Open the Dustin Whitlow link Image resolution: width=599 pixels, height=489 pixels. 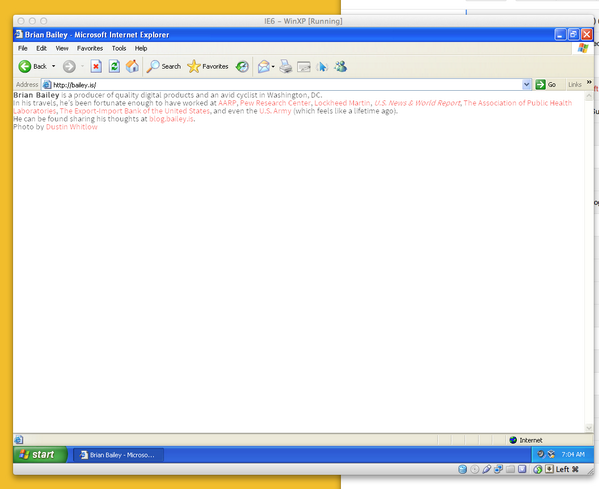pos(71,127)
